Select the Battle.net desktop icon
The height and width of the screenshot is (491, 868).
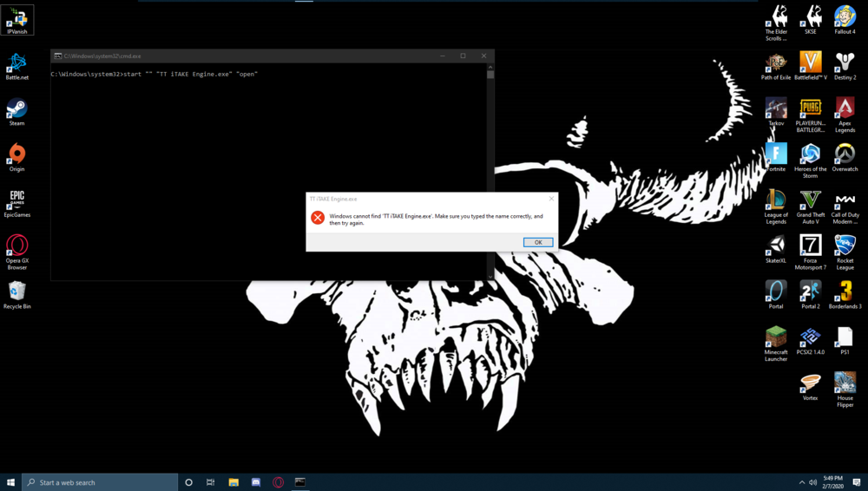[x=17, y=66]
